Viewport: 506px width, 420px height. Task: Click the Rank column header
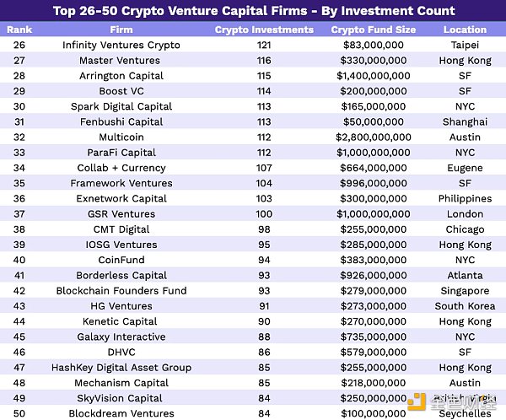(19, 30)
